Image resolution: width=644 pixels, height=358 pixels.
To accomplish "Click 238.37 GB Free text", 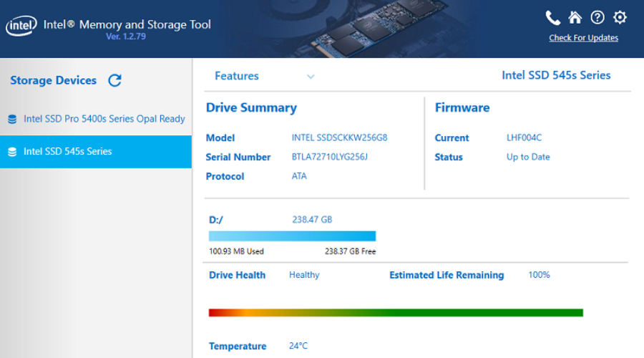I will (x=351, y=251).
